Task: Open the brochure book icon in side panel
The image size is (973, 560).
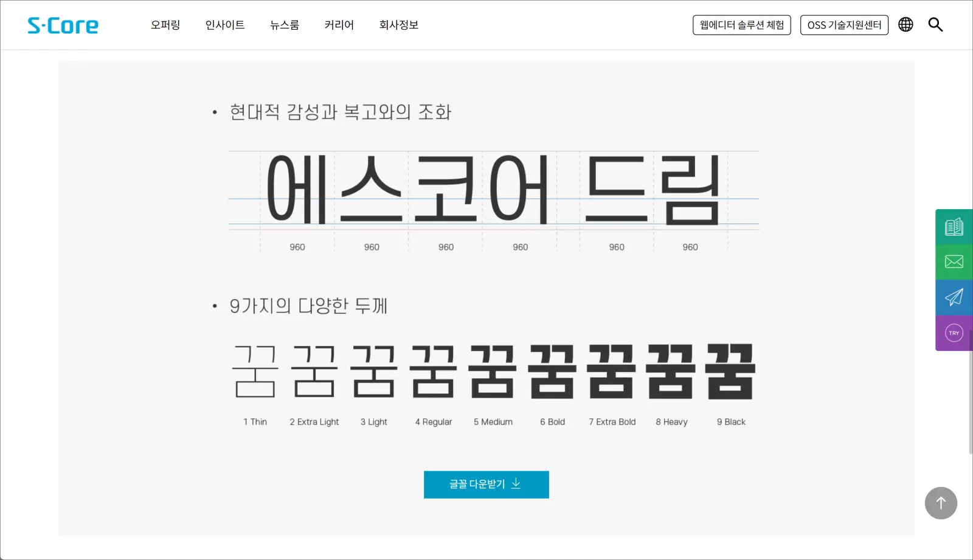Action: click(954, 227)
